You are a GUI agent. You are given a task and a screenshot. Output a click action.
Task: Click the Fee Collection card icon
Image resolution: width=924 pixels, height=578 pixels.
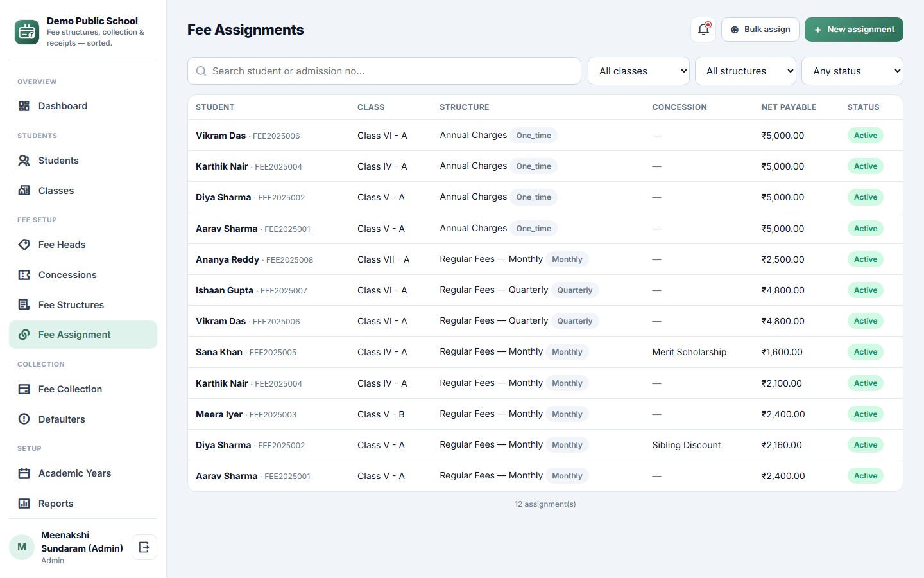(x=24, y=389)
